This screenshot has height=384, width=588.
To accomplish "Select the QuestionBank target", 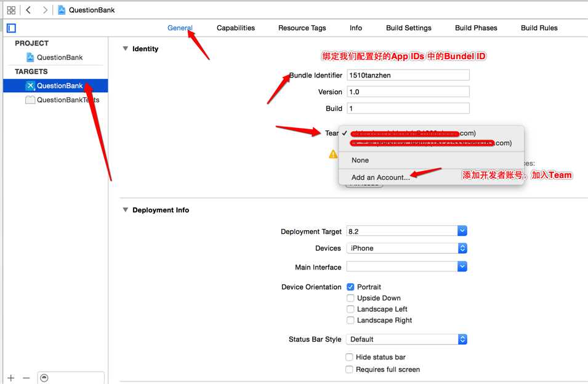I will coord(55,86).
